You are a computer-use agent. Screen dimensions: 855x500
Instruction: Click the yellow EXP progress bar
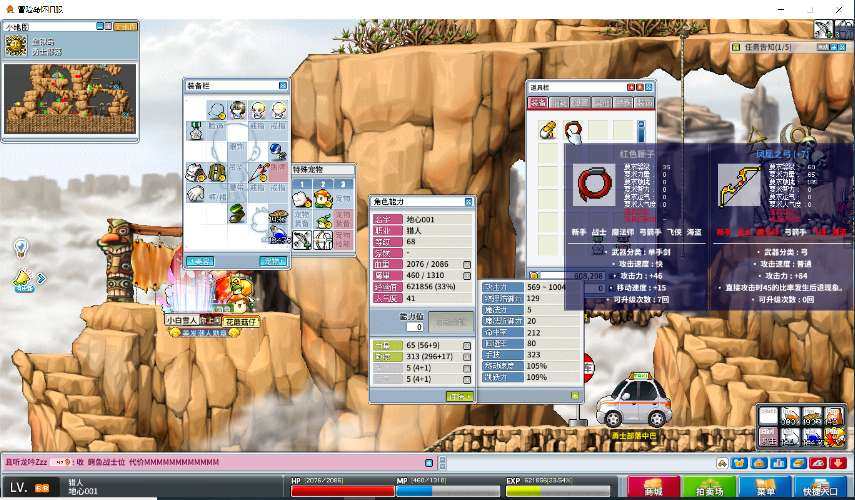[559, 491]
